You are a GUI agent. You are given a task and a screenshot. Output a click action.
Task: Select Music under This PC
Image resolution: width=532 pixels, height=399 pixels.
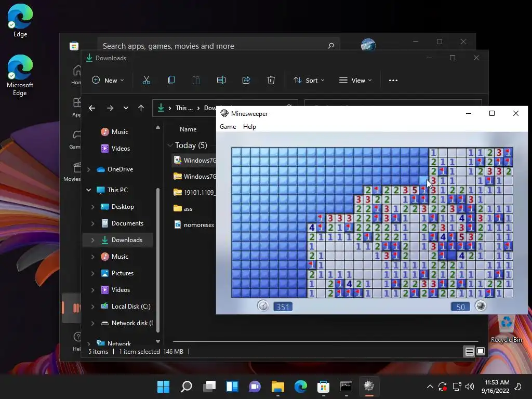[114, 257]
